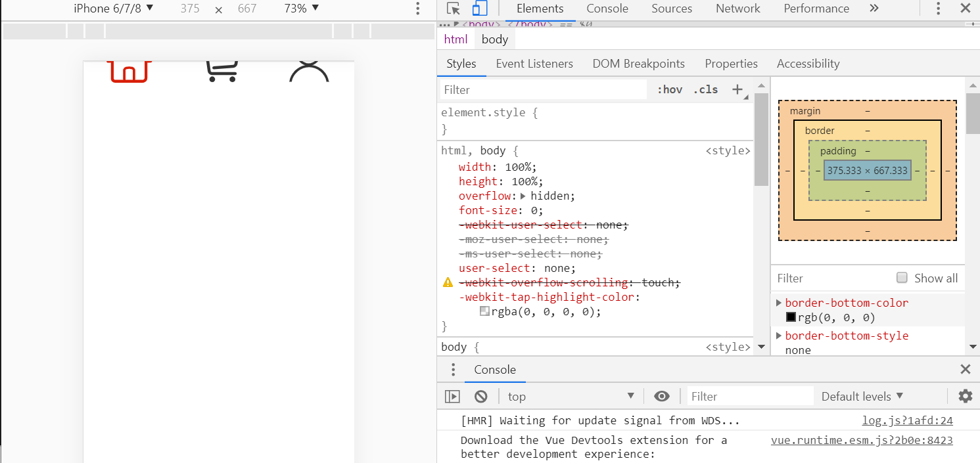Click black rgb(0, 0, 0) color swatch
Screen dimensions: 980x463
[x=791, y=317]
